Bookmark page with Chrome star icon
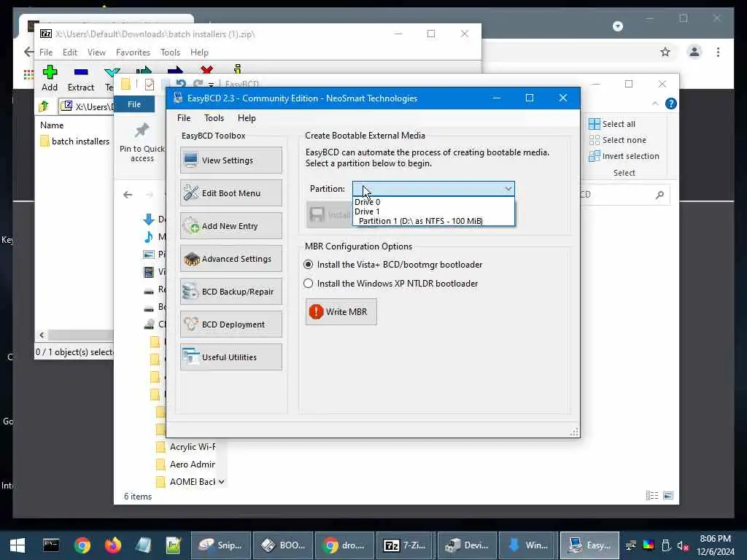747x560 pixels. coord(665,52)
